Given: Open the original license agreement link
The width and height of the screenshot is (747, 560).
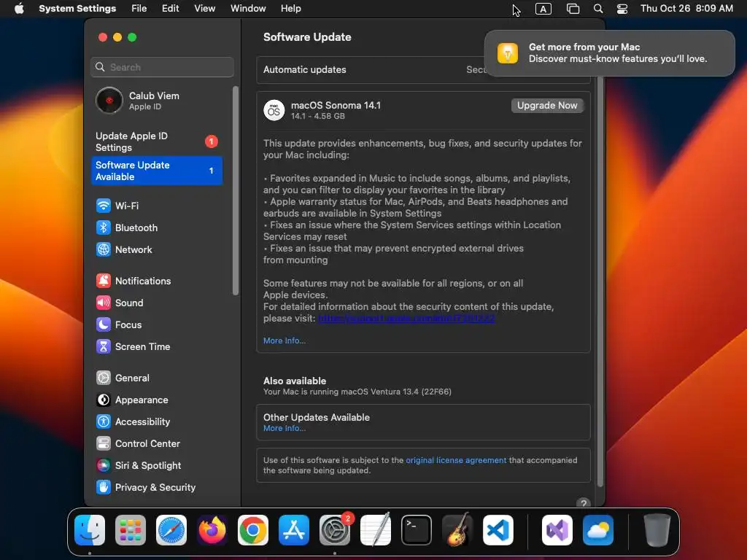Looking at the screenshot, I should tap(456, 460).
